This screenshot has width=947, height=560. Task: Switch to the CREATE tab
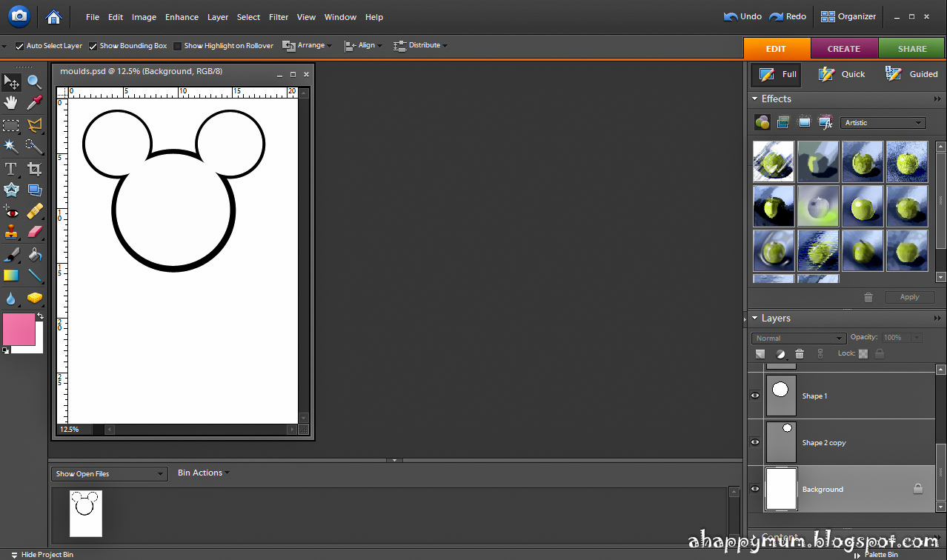pyautogui.click(x=844, y=48)
